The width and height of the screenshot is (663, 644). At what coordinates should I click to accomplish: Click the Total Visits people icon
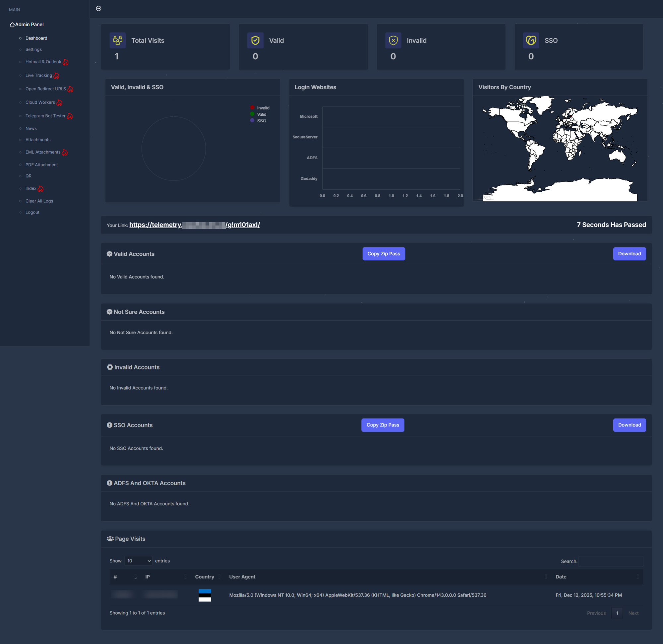coord(117,40)
